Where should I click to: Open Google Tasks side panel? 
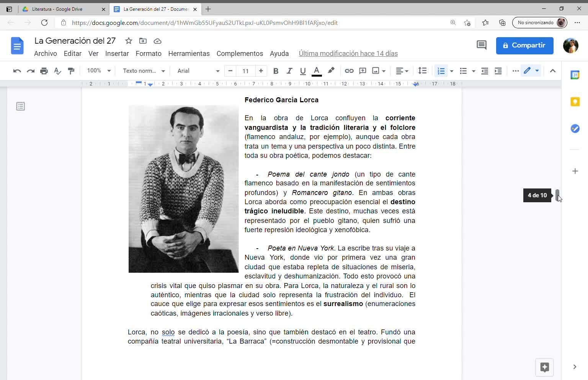575,129
